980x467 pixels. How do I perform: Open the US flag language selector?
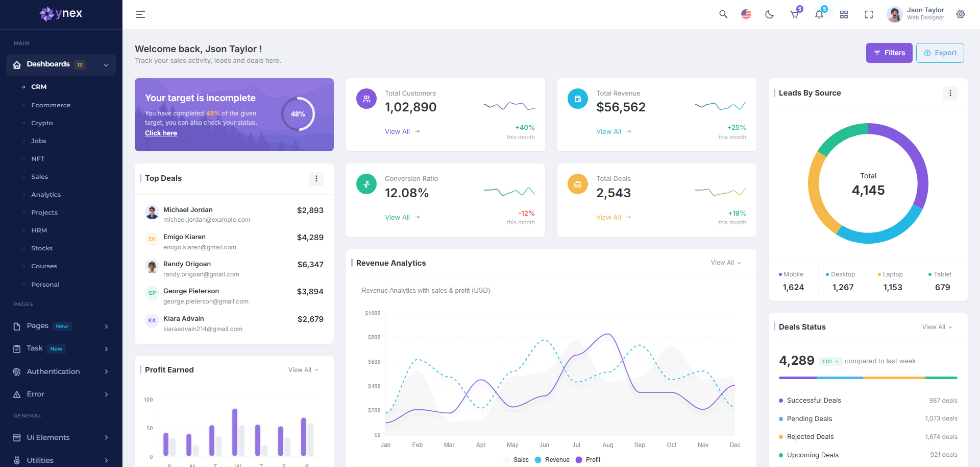click(x=746, y=14)
